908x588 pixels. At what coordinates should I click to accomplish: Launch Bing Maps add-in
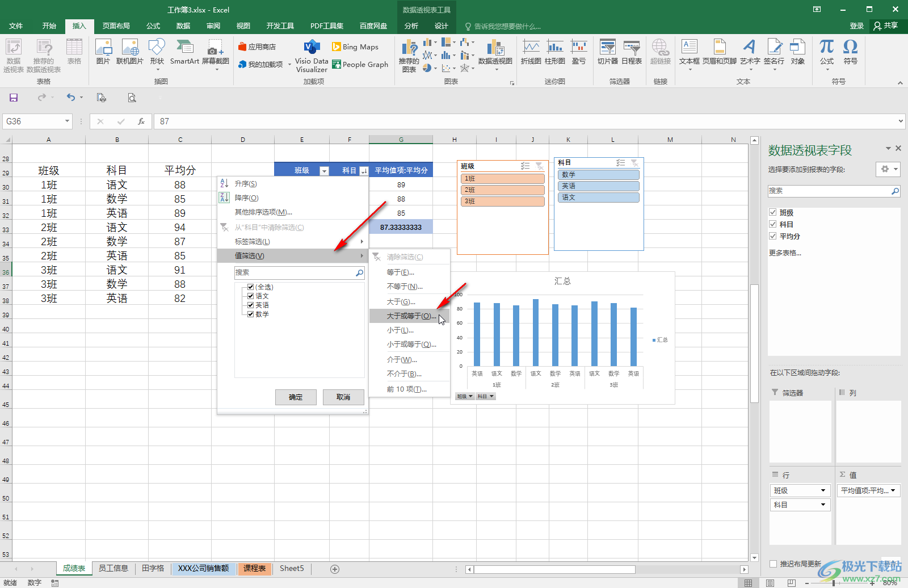click(355, 47)
